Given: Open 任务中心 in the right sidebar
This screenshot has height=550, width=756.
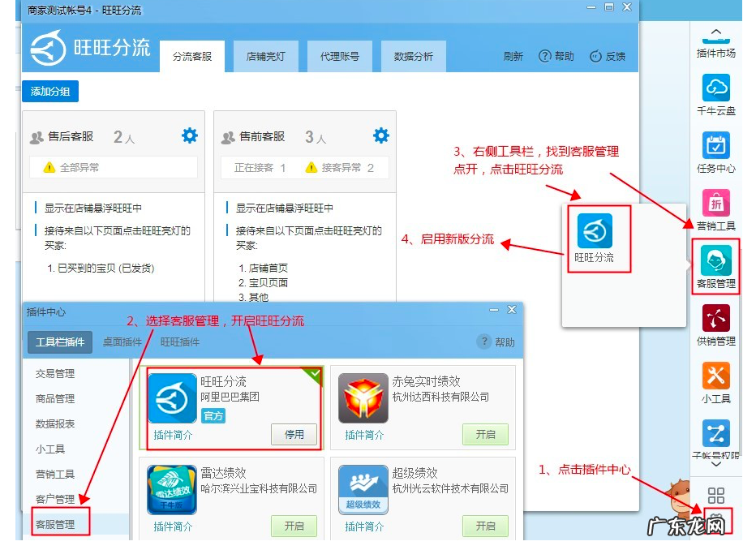Looking at the screenshot, I should (x=715, y=146).
